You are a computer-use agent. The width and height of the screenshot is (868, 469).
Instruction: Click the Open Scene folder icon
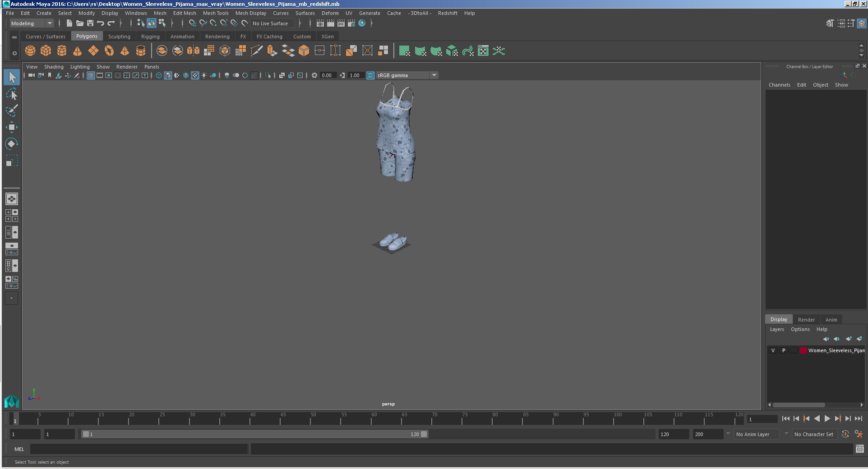79,23
